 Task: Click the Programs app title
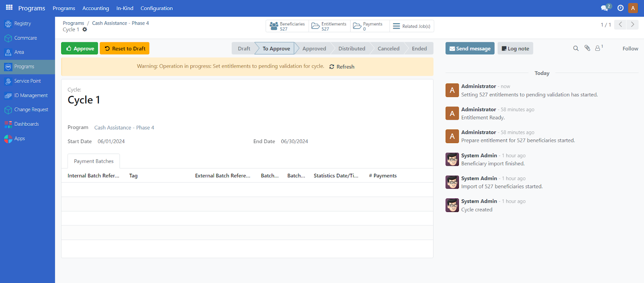(32, 8)
